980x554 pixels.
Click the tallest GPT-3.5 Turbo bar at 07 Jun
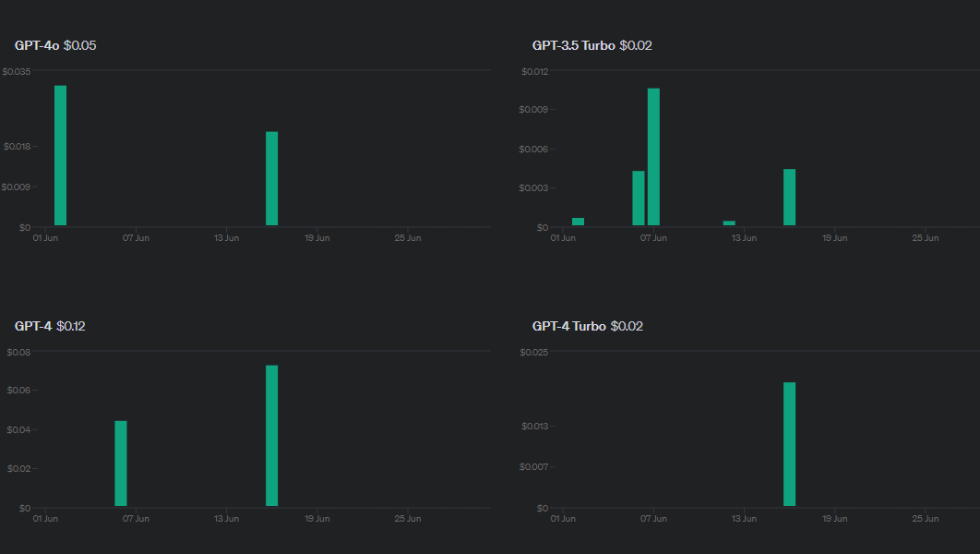coord(653,156)
